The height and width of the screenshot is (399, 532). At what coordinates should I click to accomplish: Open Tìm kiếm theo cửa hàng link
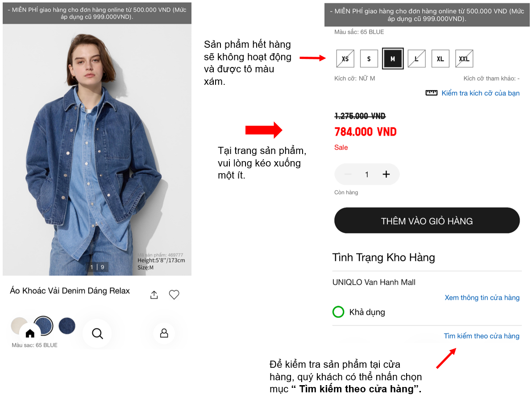point(481,336)
